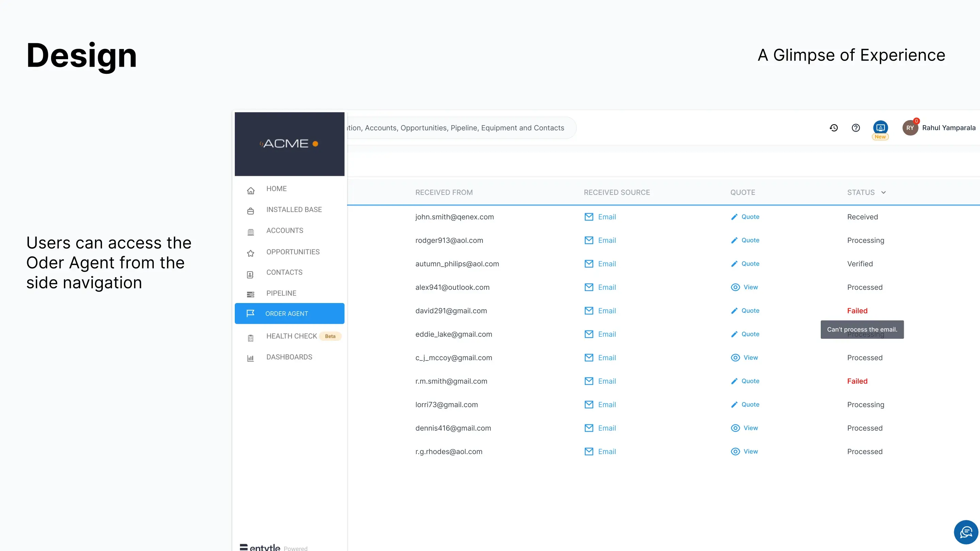
Task: Click the Pipeline stack icon
Action: (x=250, y=294)
